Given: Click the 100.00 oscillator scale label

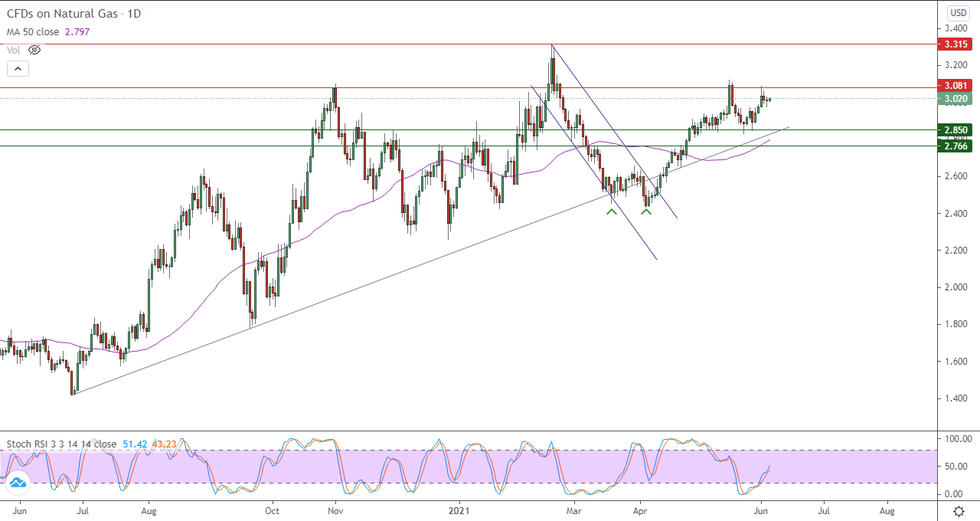Looking at the screenshot, I should point(957,439).
